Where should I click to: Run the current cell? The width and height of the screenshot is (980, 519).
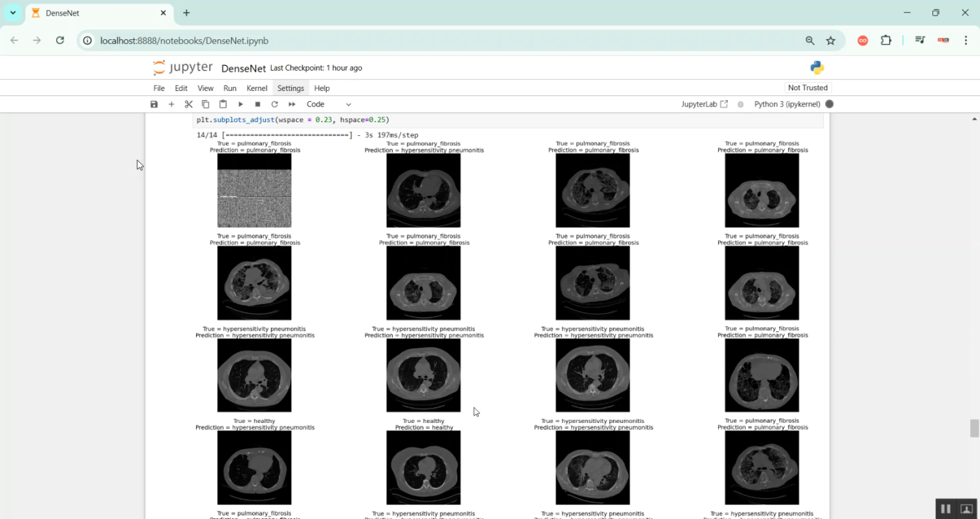click(x=240, y=104)
